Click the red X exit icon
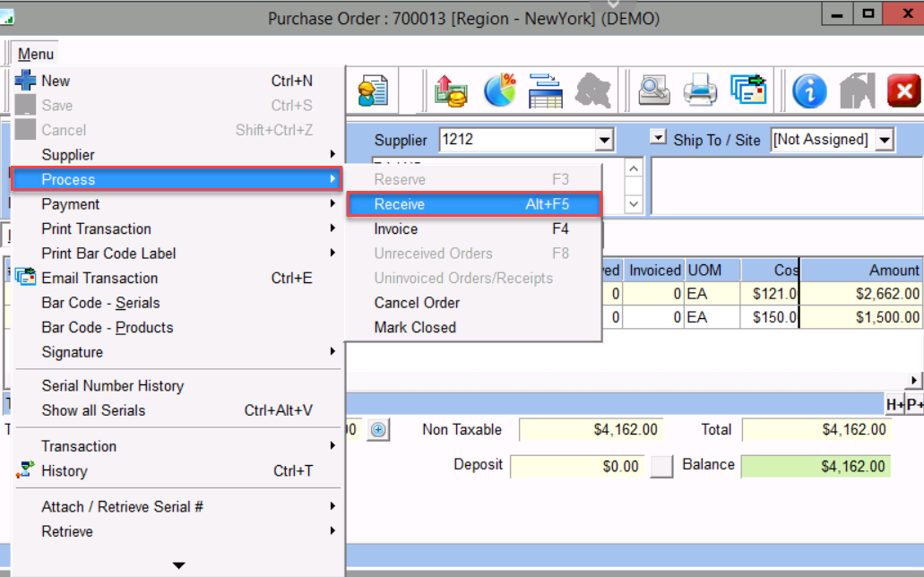Viewport: 924px width, 577px height. click(903, 90)
